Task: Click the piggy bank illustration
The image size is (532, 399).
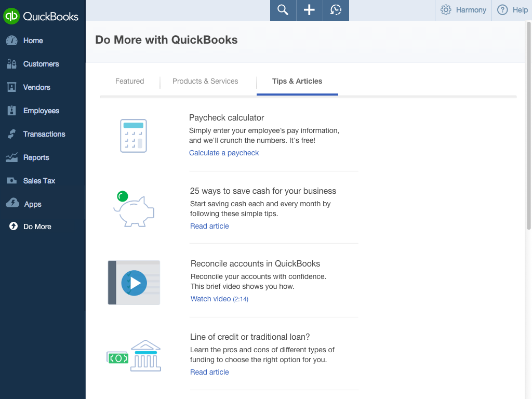Action: point(134,209)
